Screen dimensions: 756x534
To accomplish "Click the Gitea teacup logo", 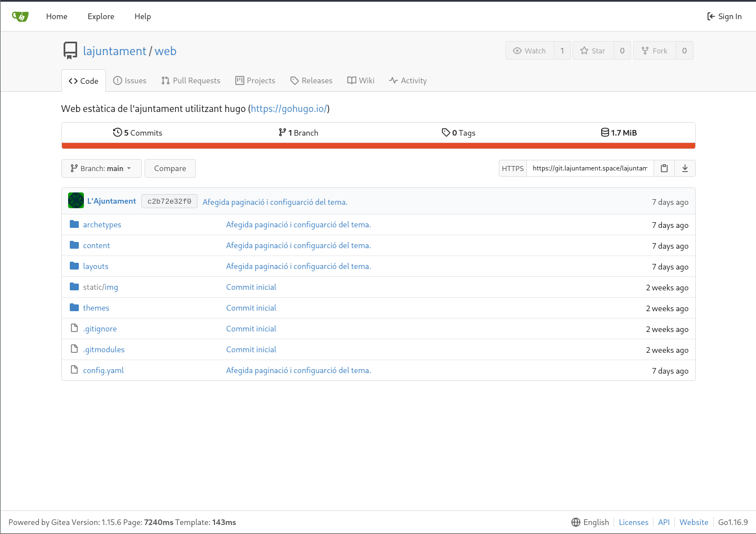I will tap(20, 16).
